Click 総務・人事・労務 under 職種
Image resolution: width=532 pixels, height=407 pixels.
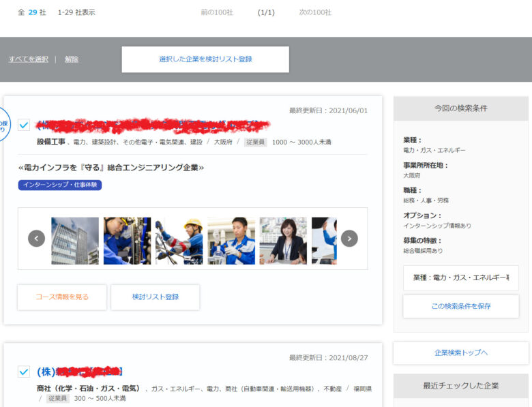point(426,200)
